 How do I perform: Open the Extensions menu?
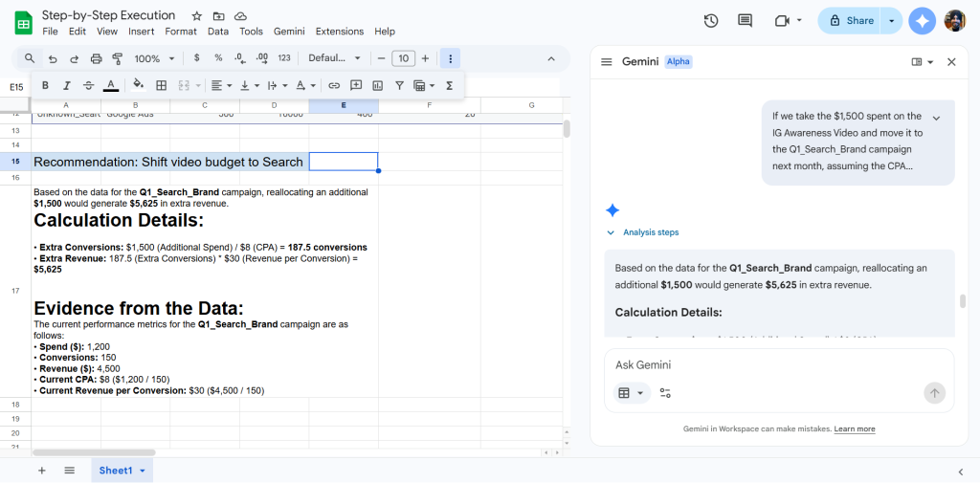[x=340, y=32]
